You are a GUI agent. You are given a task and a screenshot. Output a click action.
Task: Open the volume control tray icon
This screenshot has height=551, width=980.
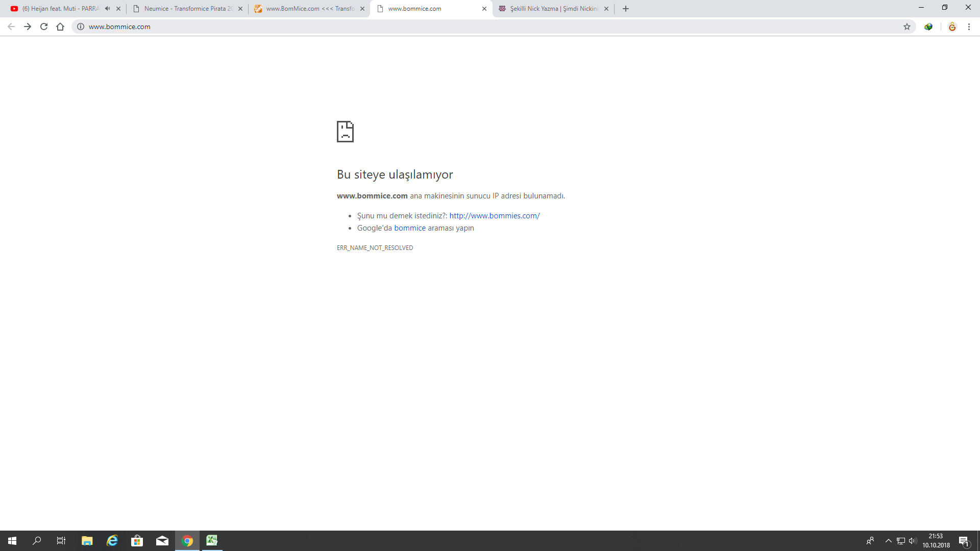click(x=913, y=541)
